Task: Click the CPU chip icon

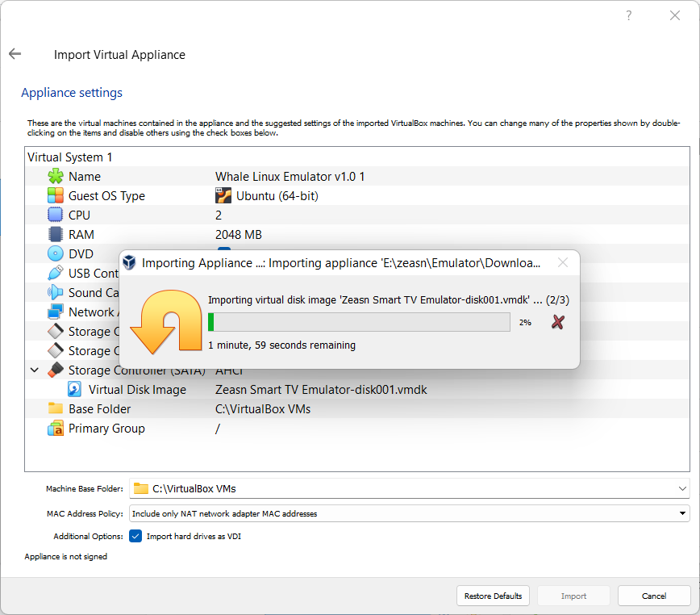Action: (56, 215)
